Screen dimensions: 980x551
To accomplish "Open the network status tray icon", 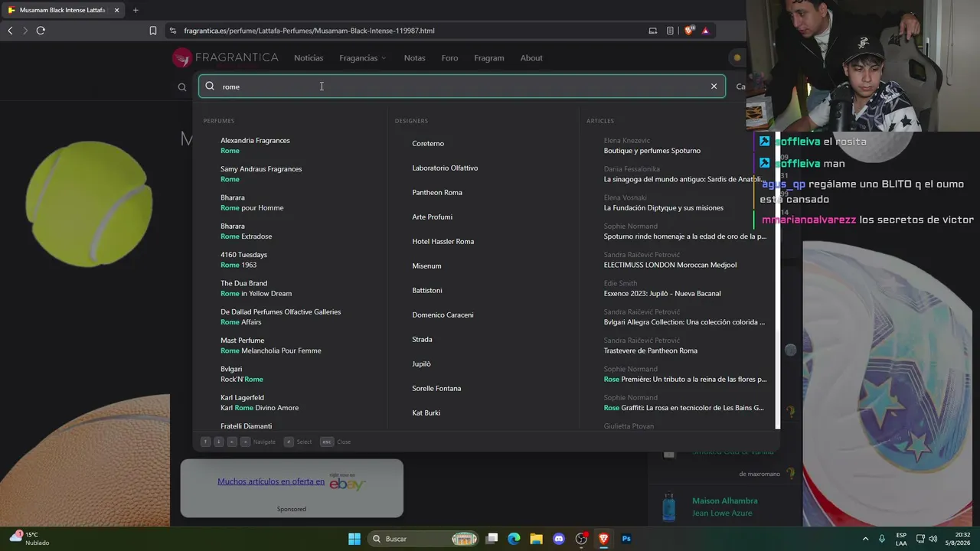I will click(920, 539).
